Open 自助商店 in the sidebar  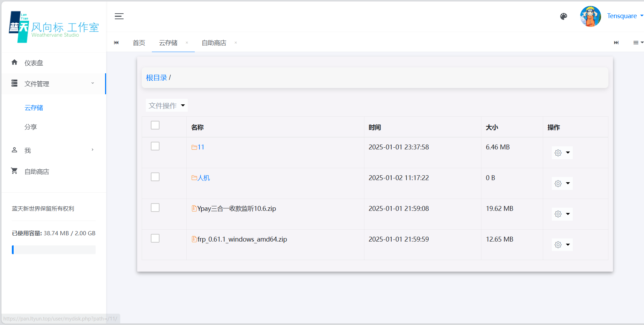click(x=37, y=171)
